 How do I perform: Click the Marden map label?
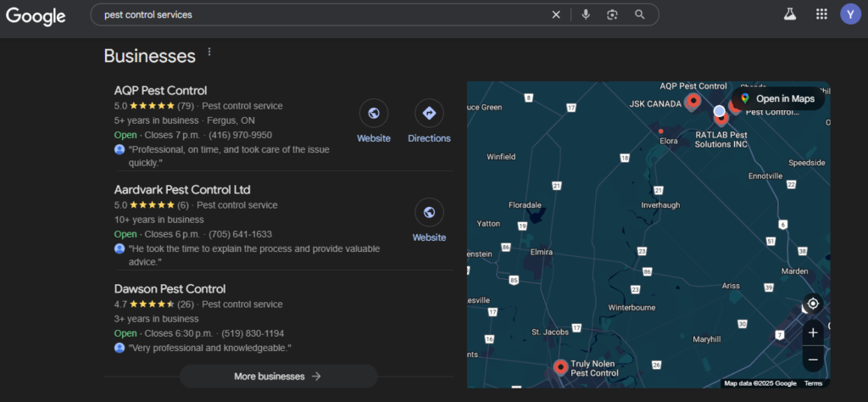pos(794,271)
